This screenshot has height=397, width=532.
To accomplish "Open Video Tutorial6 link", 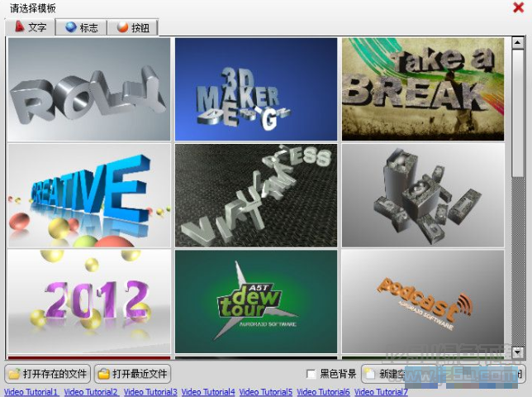I will tap(323, 392).
